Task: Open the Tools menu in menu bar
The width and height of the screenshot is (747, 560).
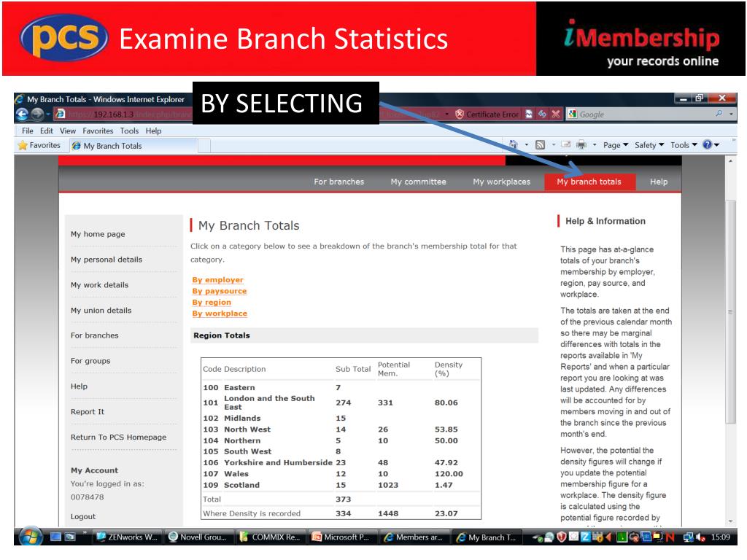Action: [x=129, y=131]
